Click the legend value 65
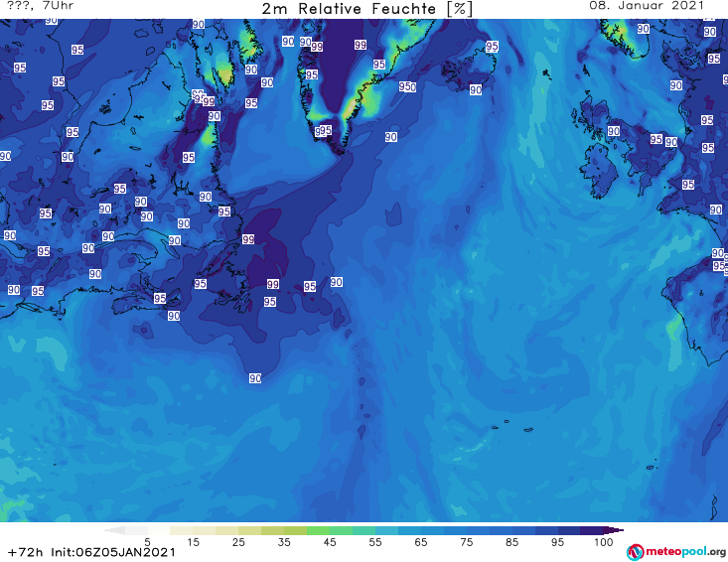728x562 pixels. coord(421,542)
